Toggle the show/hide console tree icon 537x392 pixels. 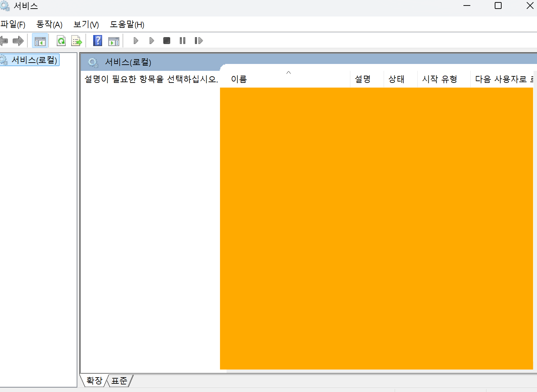coord(40,41)
